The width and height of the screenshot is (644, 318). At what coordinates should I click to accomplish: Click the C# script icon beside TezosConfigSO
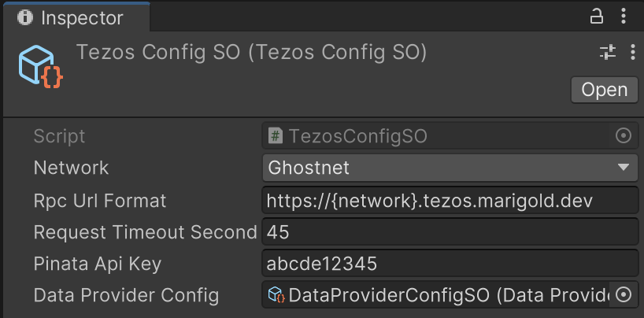point(276,136)
